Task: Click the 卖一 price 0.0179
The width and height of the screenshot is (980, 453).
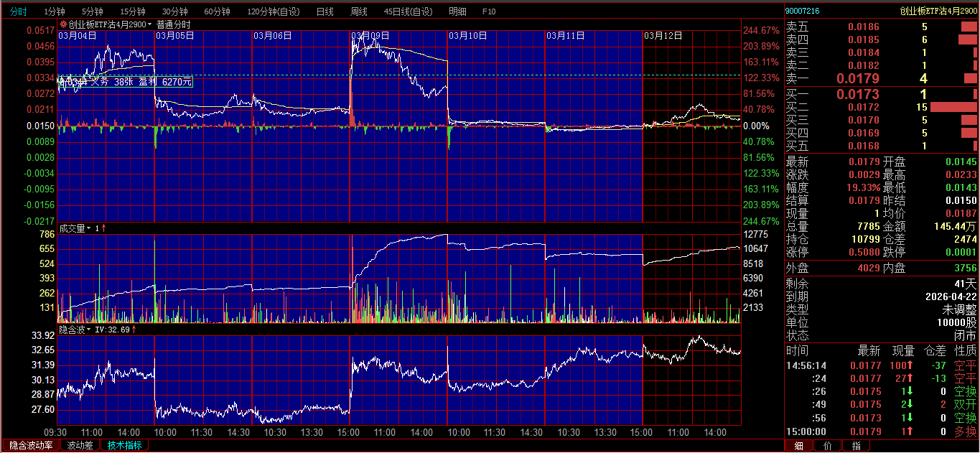Action: tap(858, 78)
